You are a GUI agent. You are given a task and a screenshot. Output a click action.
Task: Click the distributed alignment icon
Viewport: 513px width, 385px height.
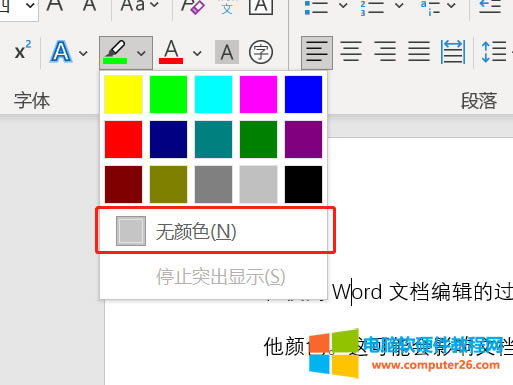[x=453, y=51]
